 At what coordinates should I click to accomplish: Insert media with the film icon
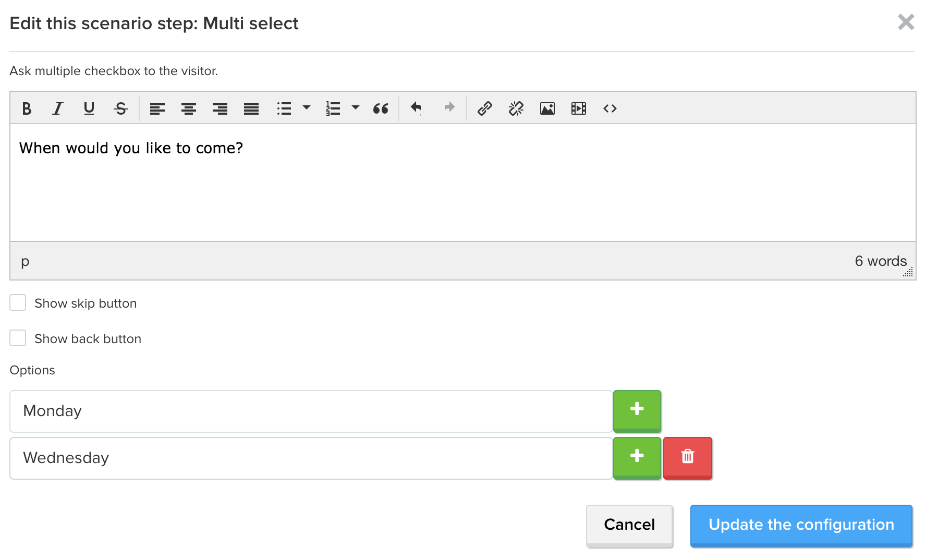coord(579,108)
